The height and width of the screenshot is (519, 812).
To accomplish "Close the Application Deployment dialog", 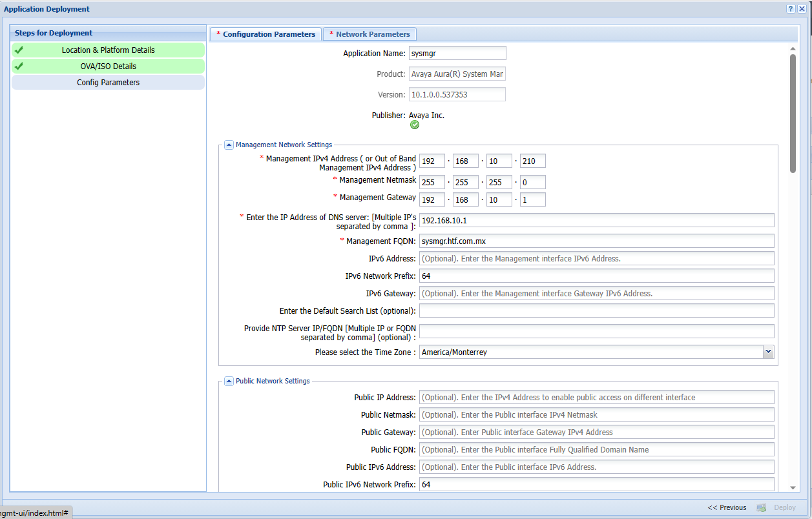I will [x=802, y=9].
